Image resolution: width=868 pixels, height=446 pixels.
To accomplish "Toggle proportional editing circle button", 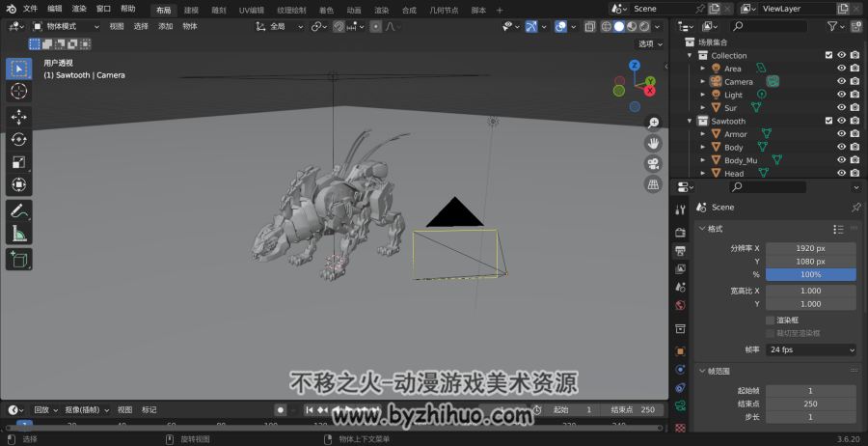I will (x=376, y=26).
